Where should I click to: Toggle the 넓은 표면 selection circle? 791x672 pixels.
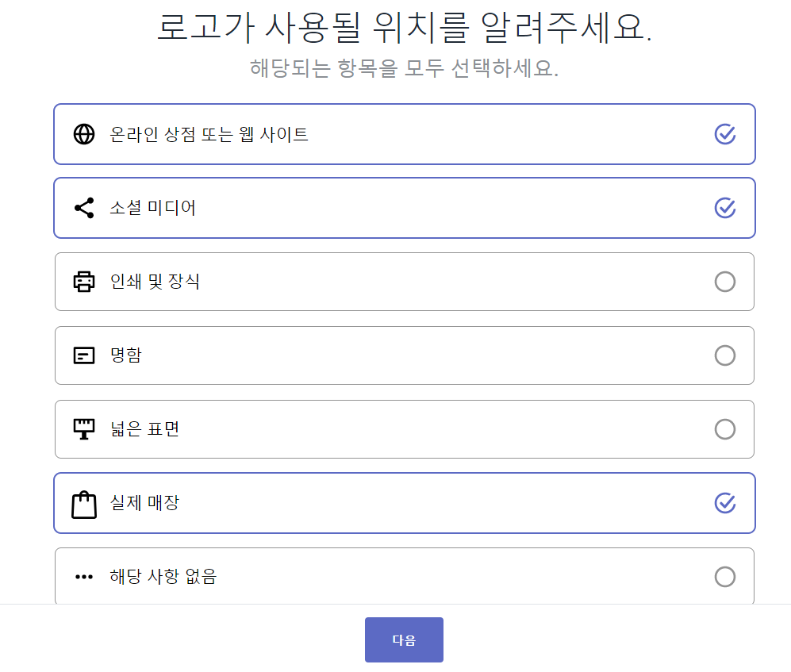pos(724,429)
